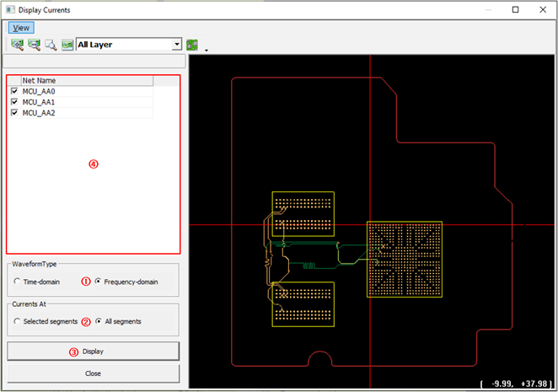The image size is (558, 392).
Task: Uncheck the MCU_AA0 net checkbox
Action: tap(13, 91)
